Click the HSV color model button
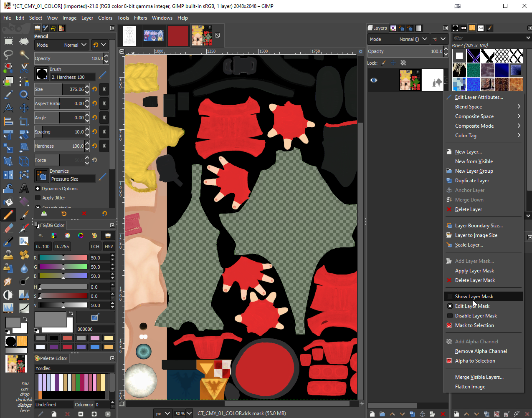The height and width of the screenshot is (418, 532). tap(109, 247)
